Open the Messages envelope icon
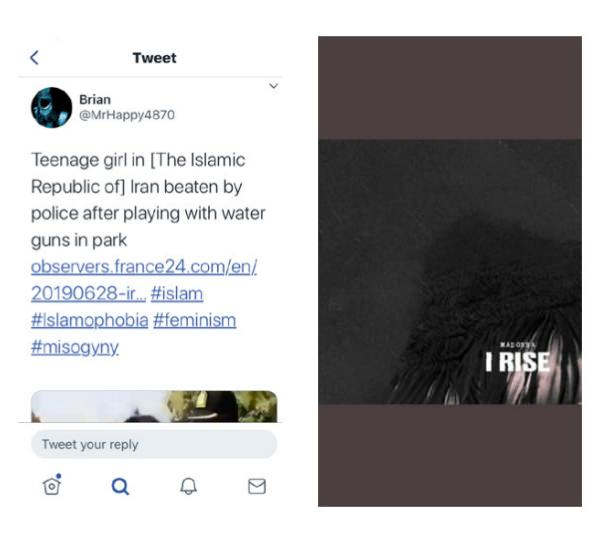Screen dimensions: 600x543 tap(257, 486)
